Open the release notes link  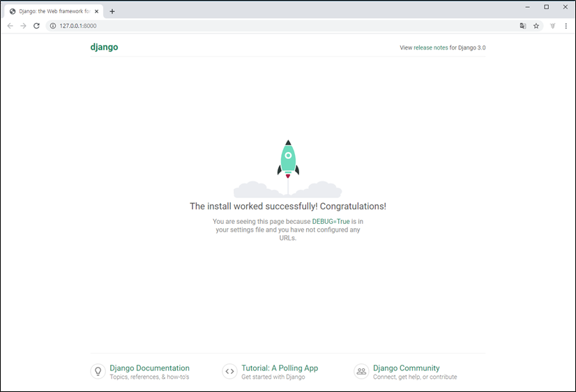point(430,47)
